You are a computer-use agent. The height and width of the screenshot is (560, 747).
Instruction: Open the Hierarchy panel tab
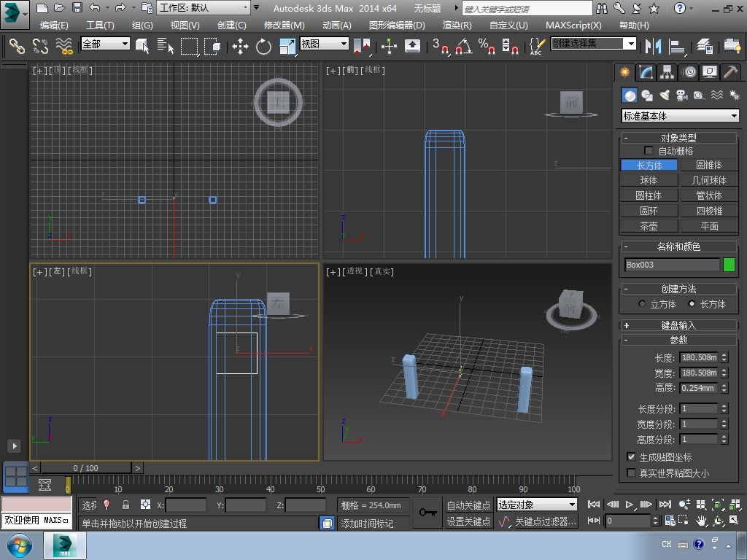[x=667, y=72]
